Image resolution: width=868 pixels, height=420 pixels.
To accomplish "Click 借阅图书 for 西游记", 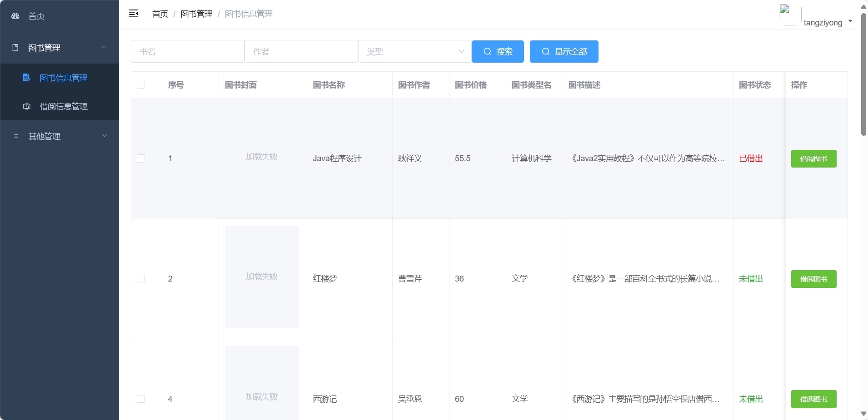I will pos(813,399).
